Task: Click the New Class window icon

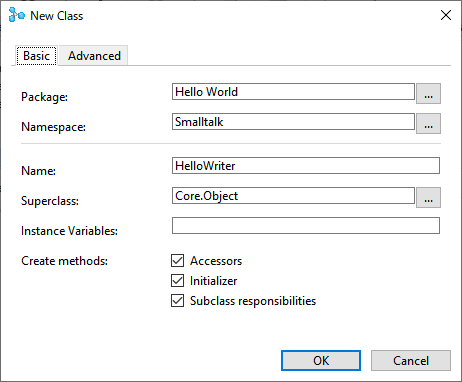Action: click(x=17, y=15)
